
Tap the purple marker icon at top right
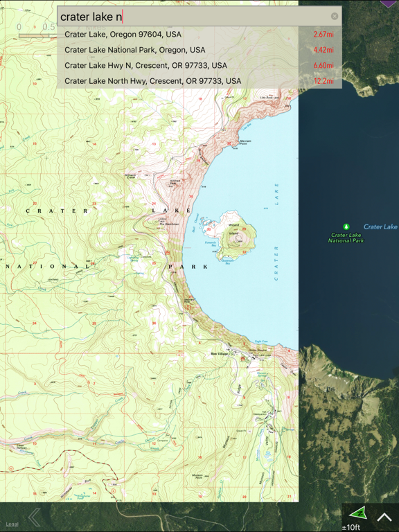(389, 3)
